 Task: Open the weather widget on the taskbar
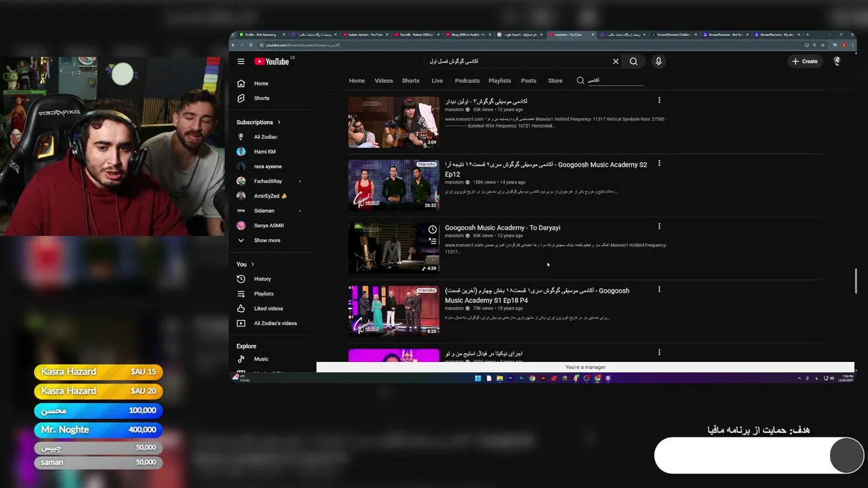click(242, 378)
